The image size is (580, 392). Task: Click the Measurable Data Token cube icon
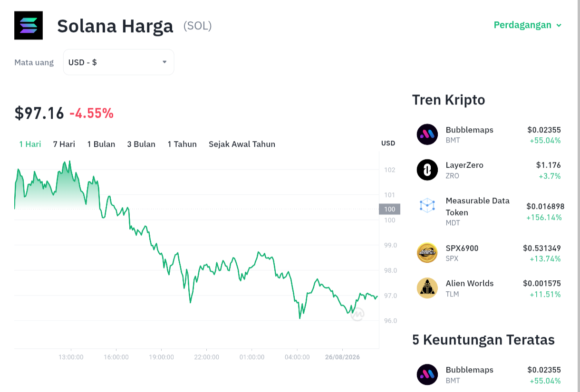pyautogui.click(x=427, y=205)
